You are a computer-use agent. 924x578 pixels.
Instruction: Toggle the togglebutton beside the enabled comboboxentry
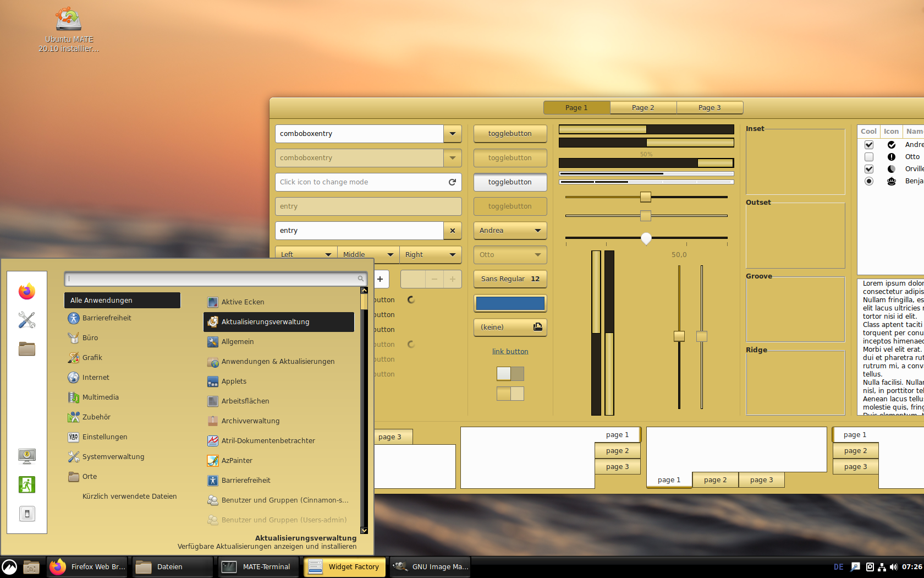click(x=510, y=134)
